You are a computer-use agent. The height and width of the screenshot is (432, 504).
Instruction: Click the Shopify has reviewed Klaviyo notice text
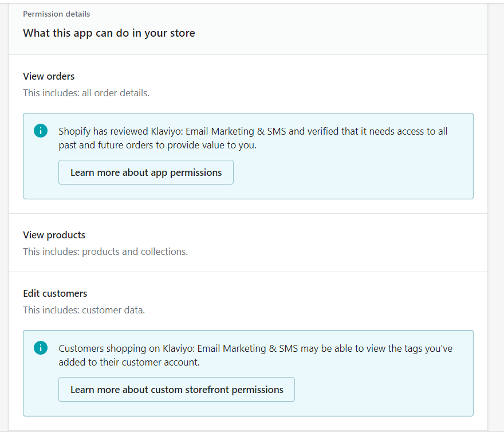coord(253,138)
